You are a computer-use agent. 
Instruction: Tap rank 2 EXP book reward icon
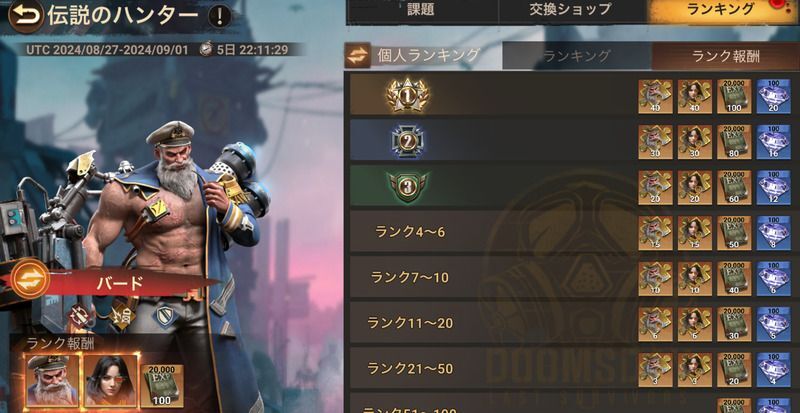734,142
